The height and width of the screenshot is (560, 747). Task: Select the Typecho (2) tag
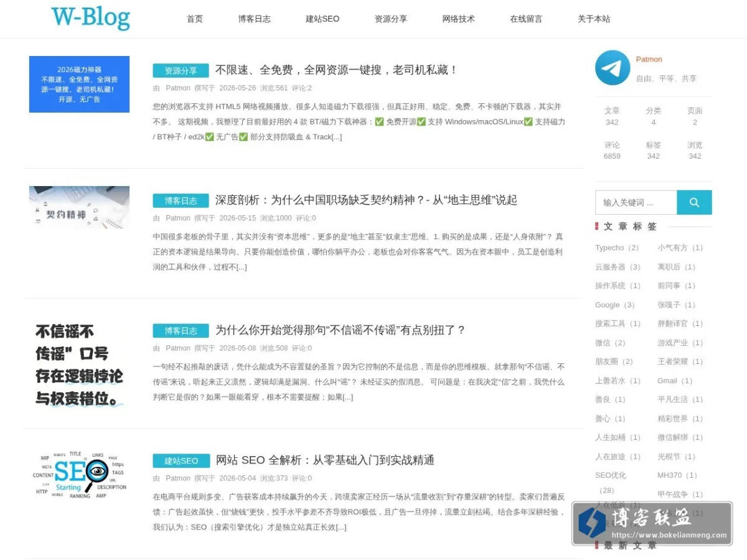617,248
